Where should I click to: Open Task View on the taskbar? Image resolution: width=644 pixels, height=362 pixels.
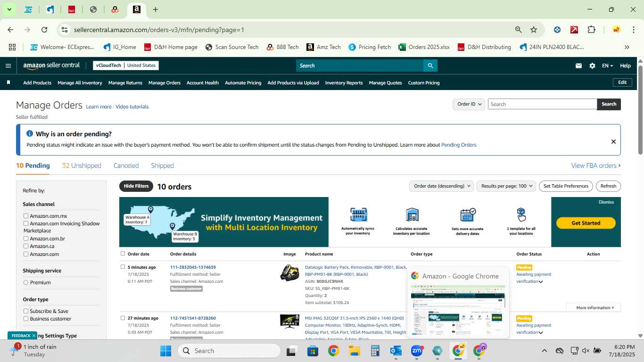pyautogui.click(x=292, y=351)
